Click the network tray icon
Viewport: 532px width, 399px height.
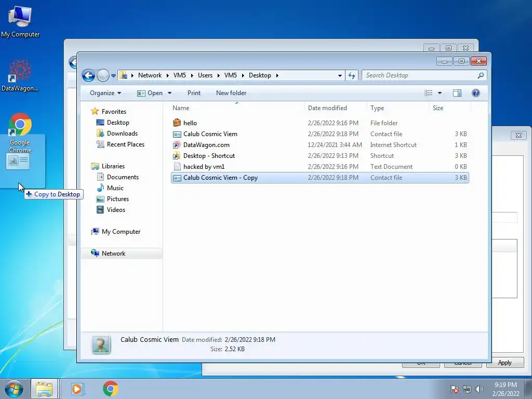[467, 389]
